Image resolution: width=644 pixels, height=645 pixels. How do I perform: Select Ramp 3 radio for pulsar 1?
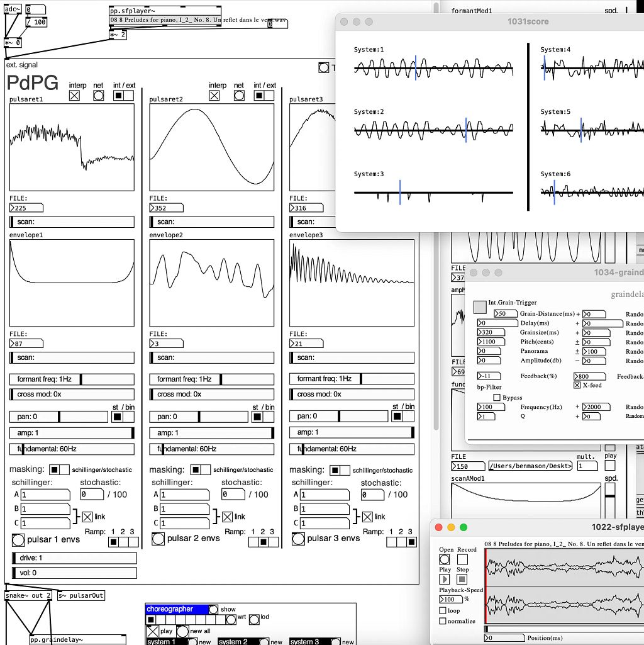(x=133, y=542)
